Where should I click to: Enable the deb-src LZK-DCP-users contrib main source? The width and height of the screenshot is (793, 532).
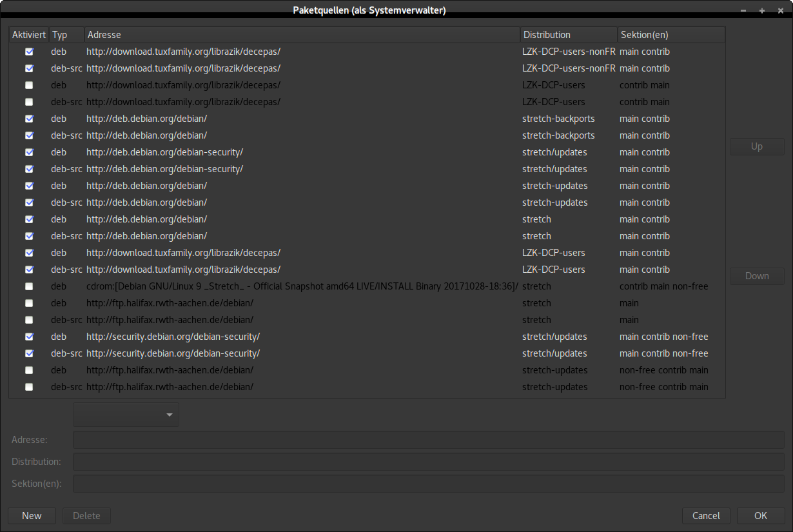tap(29, 102)
